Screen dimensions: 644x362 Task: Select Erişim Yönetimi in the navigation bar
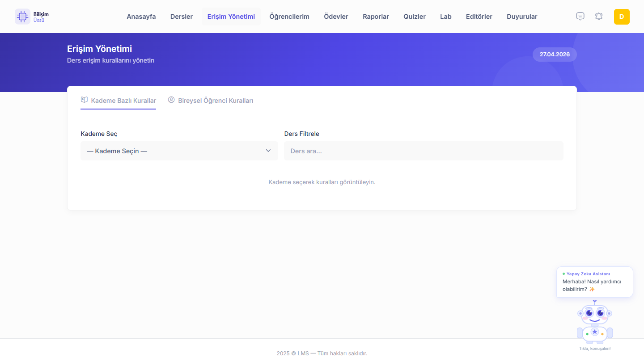tap(231, 17)
